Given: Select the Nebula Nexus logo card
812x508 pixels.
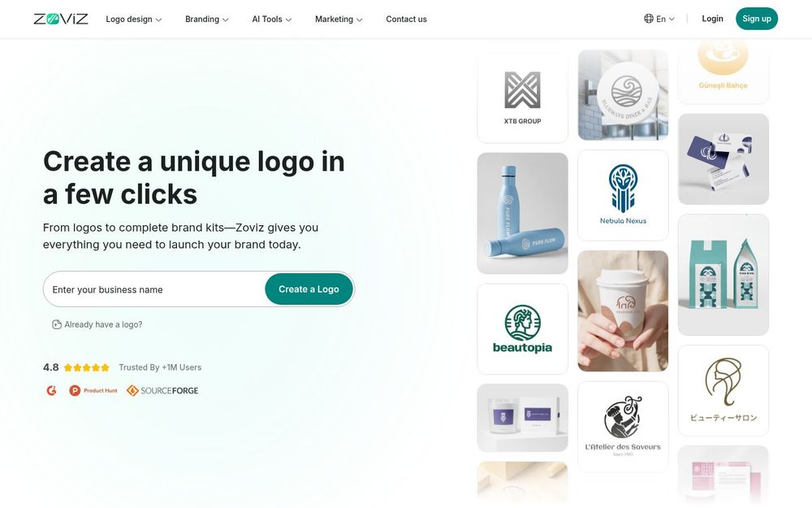Looking at the screenshot, I should click(623, 195).
